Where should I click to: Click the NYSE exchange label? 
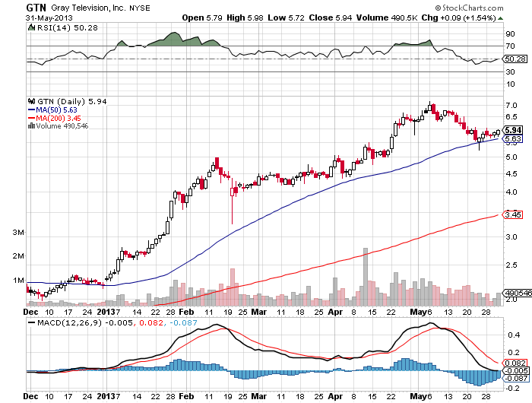pyautogui.click(x=139, y=8)
